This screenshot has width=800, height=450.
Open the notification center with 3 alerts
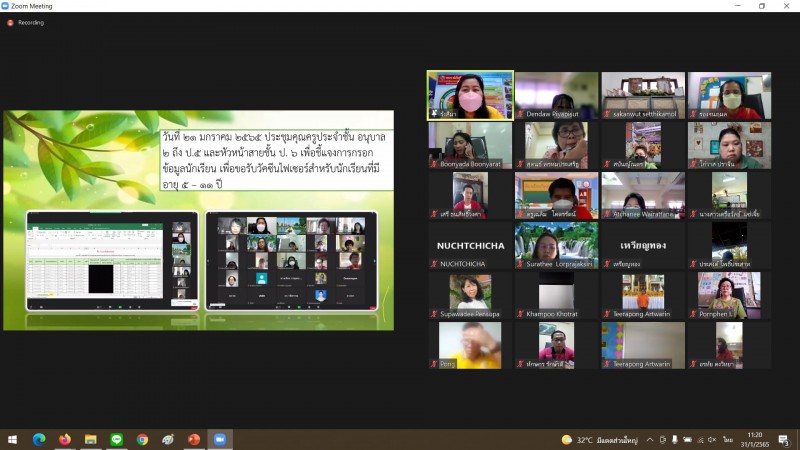coord(784,440)
